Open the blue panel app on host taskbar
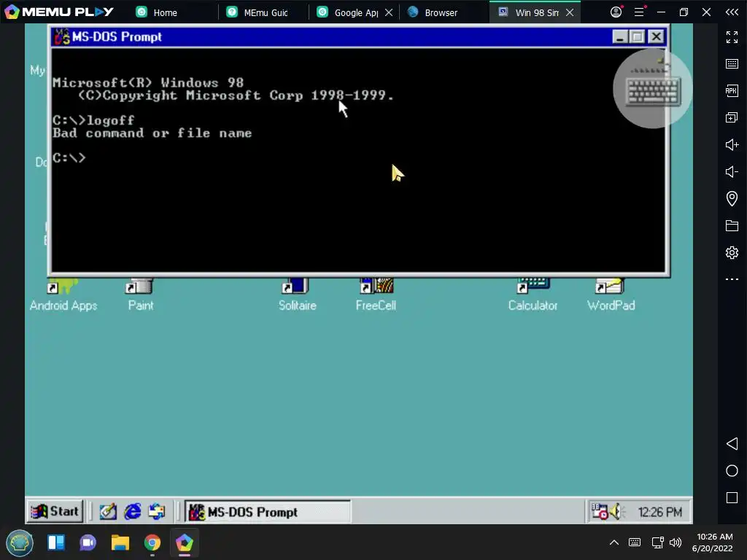The image size is (747, 560). (x=56, y=542)
